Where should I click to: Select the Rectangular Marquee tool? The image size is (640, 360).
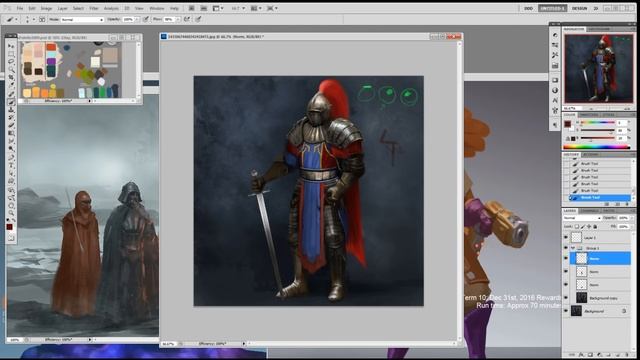11,53
